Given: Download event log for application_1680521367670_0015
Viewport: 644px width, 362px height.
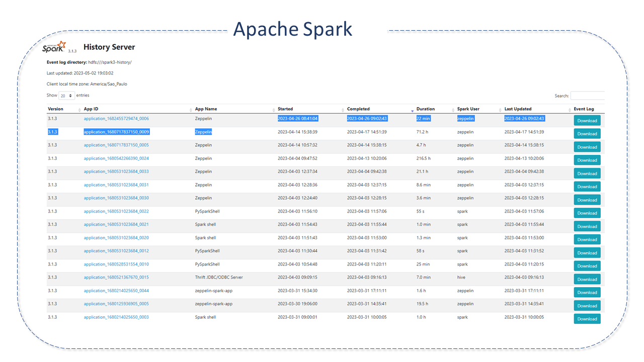Looking at the screenshot, I should tap(587, 280).
